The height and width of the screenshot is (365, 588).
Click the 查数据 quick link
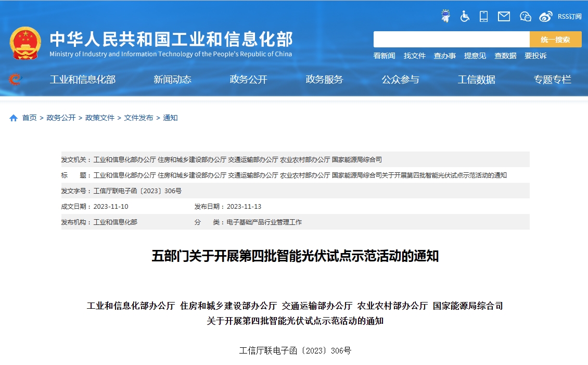(x=505, y=56)
